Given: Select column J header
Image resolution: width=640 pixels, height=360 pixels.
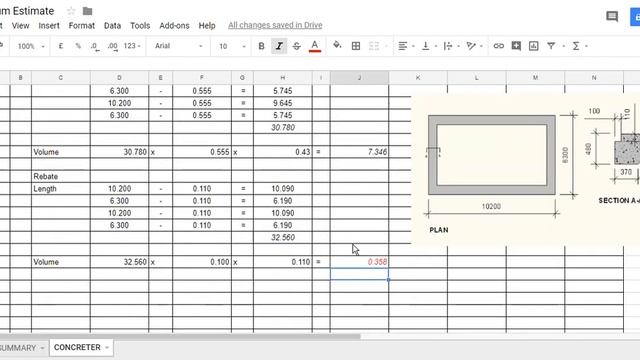Looking at the screenshot, I should click(359, 78).
